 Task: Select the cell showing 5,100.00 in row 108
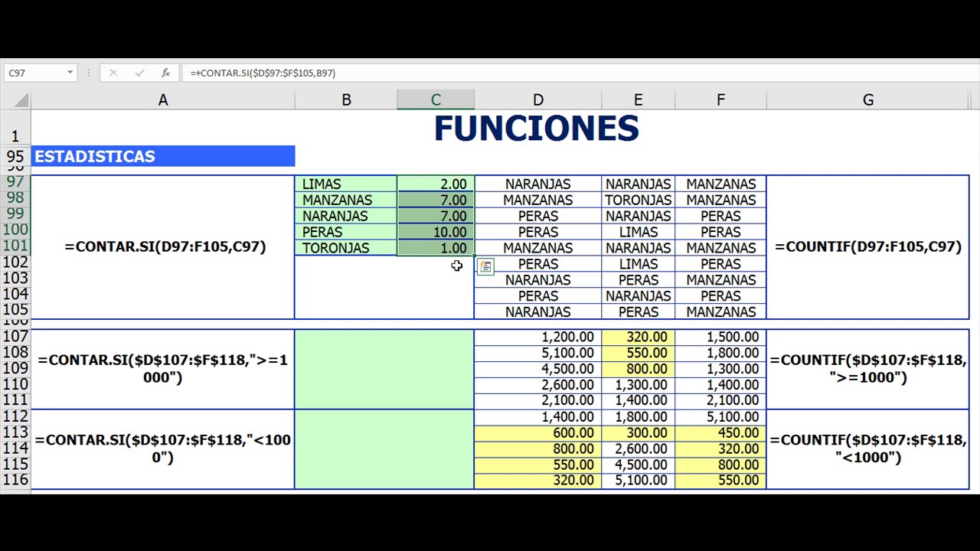(538, 353)
